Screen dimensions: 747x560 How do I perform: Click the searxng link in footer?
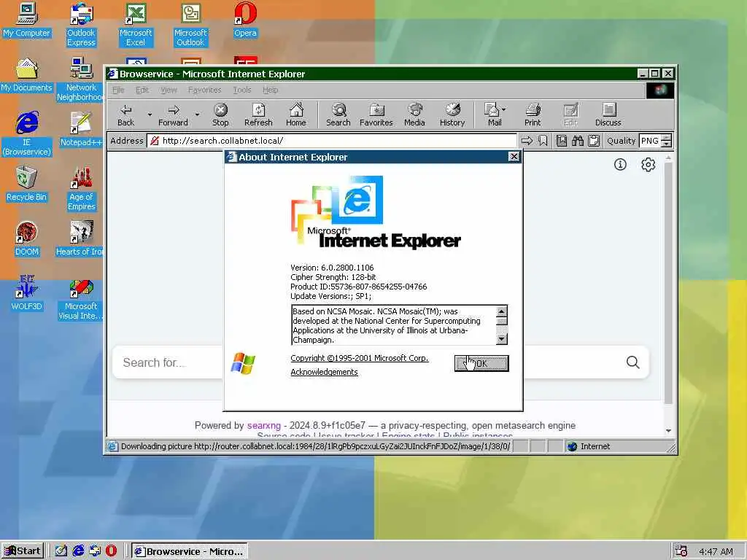click(x=263, y=425)
